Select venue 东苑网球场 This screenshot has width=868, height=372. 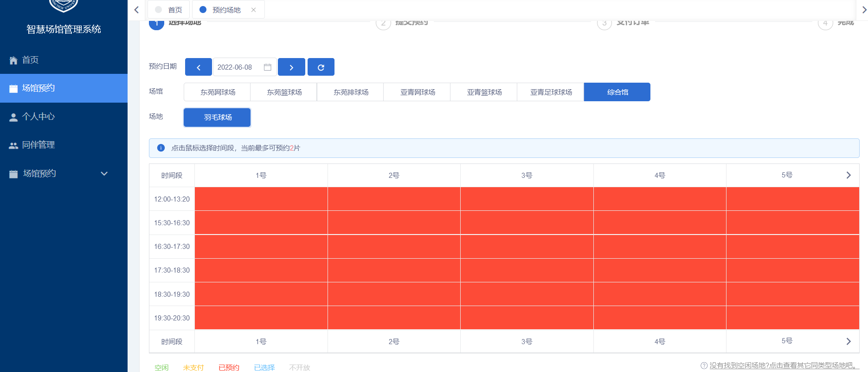point(218,92)
